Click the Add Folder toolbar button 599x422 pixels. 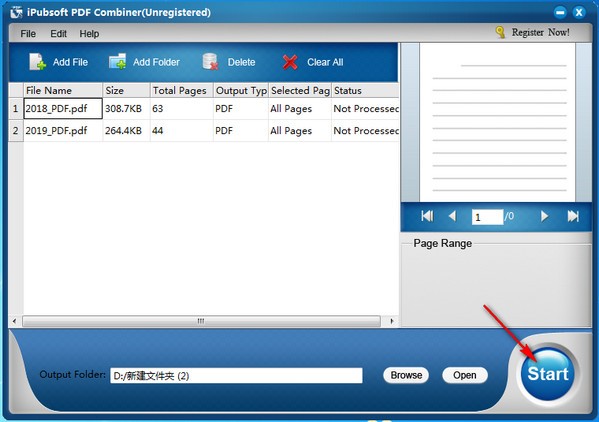[144, 62]
